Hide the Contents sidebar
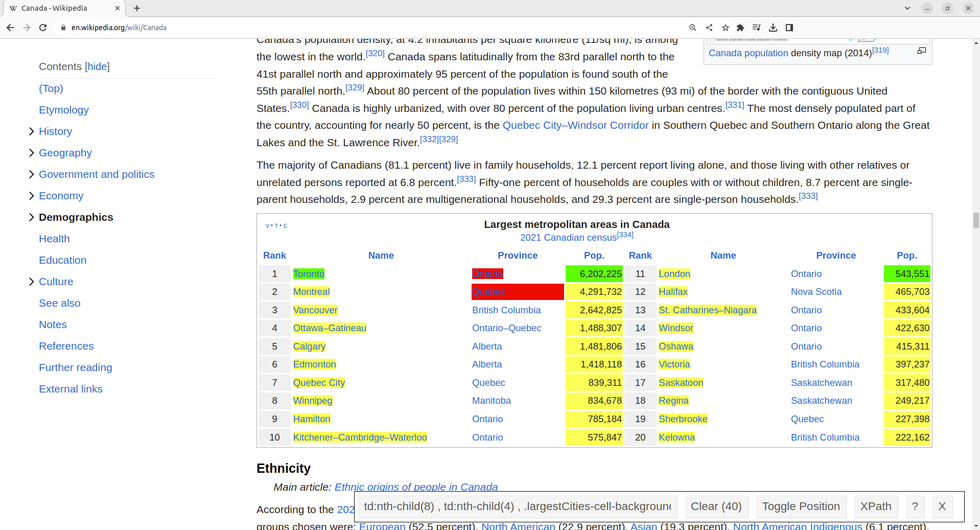Viewport: 980px width, 530px height. (97, 66)
